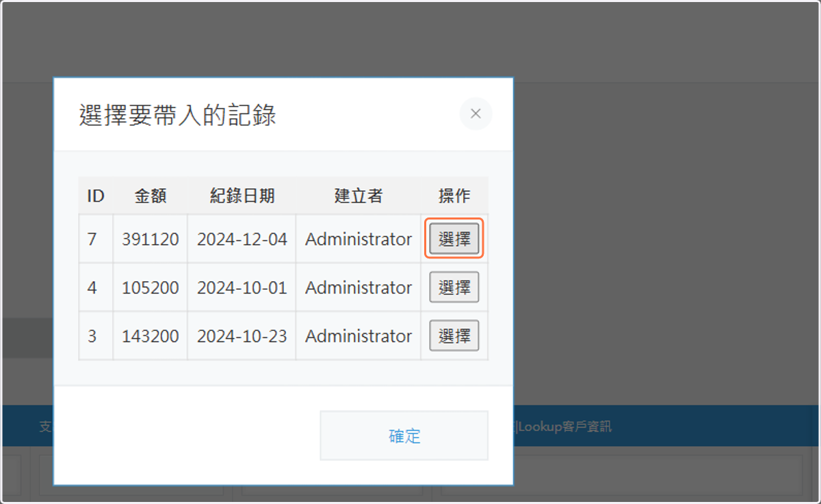This screenshot has width=821, height=504.
Task: Click the date 2024-12-04
Action: [242, 239]
